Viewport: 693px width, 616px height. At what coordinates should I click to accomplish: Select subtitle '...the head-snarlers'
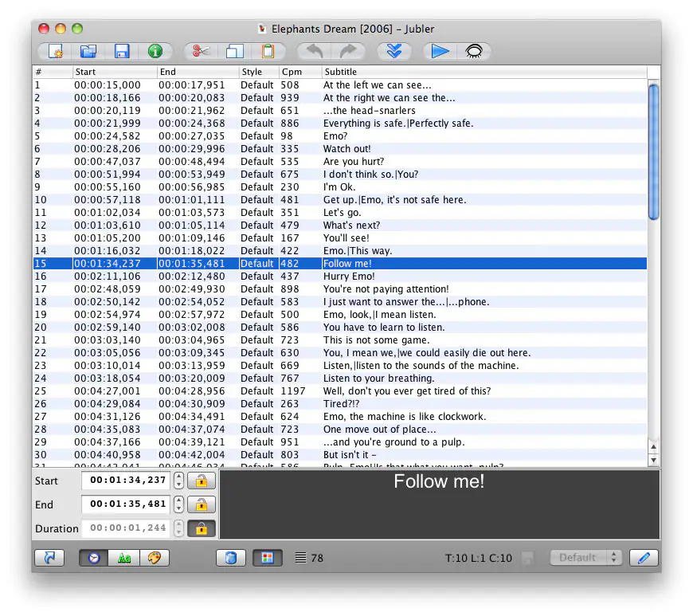click(340, 111)
